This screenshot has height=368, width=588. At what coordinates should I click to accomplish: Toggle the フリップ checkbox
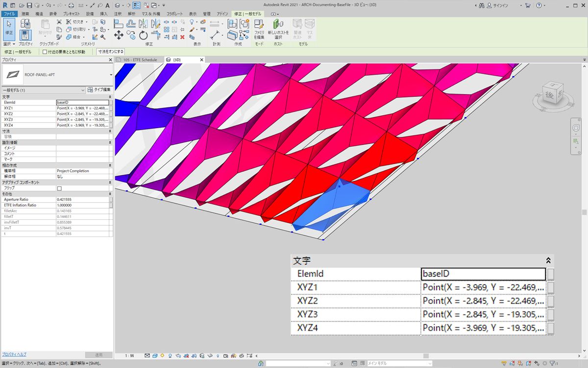coord(59,188)
